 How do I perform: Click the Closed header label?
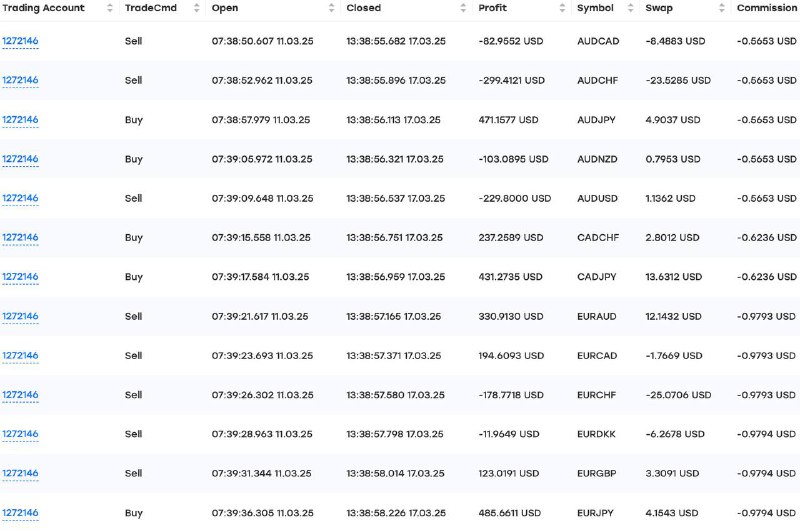click(363, 8)
